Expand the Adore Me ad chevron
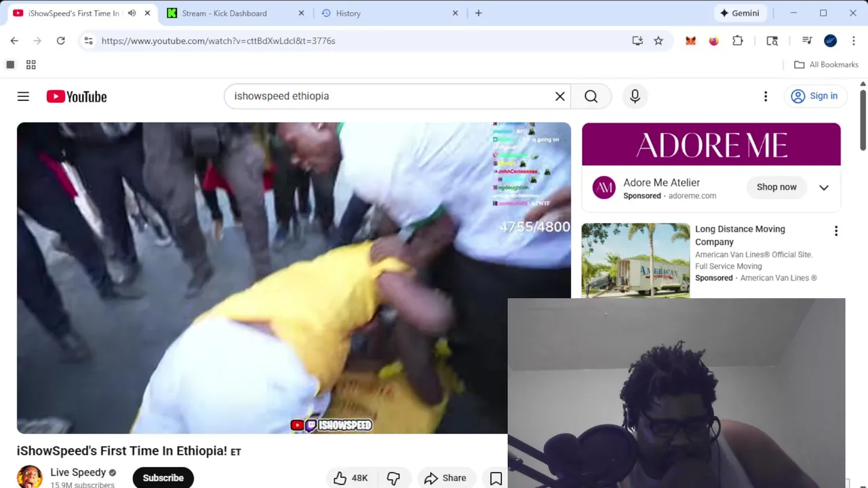Screen dimensions: 868x488 coord(824,188)
